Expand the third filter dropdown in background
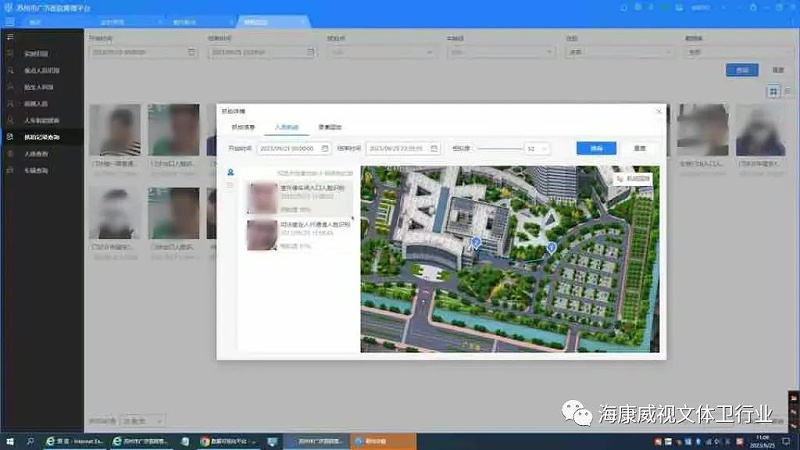This screenshot has width=800, height=450. [x=382, y=52]
